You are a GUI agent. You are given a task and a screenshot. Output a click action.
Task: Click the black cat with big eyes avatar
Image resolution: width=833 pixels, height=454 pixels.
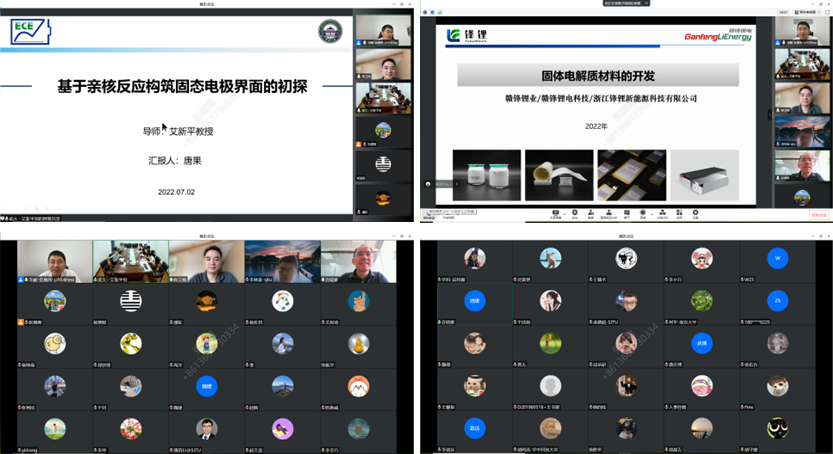point(777,428)
